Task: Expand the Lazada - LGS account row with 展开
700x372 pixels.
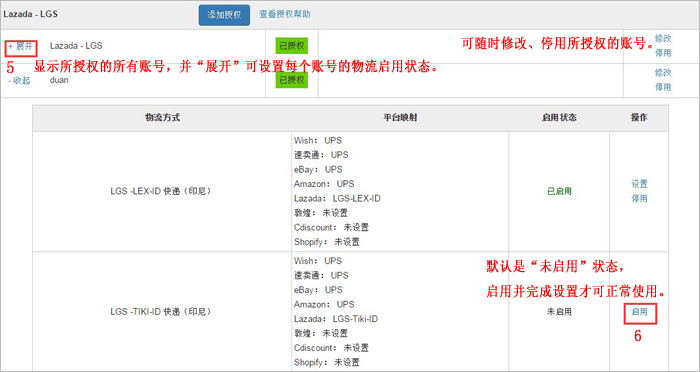Action: point(21,46)
